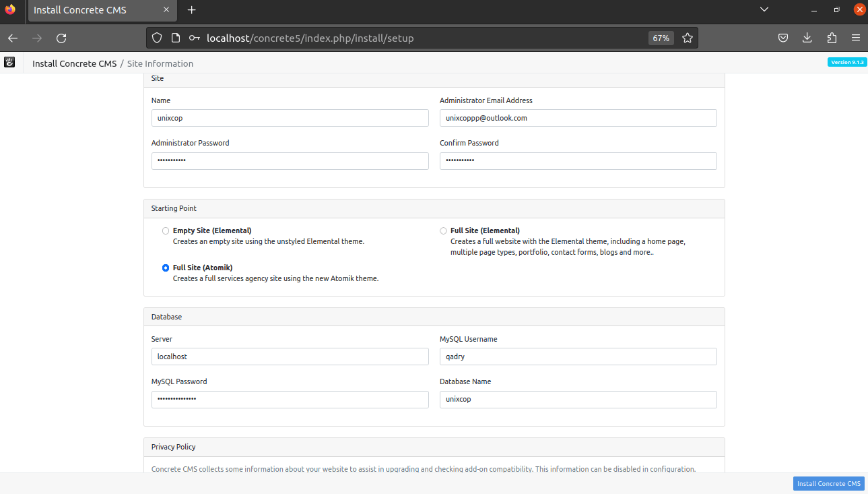Click the MySQL Username field
The width and height of the screenshot is (868, 494).
tap(578, 357)
